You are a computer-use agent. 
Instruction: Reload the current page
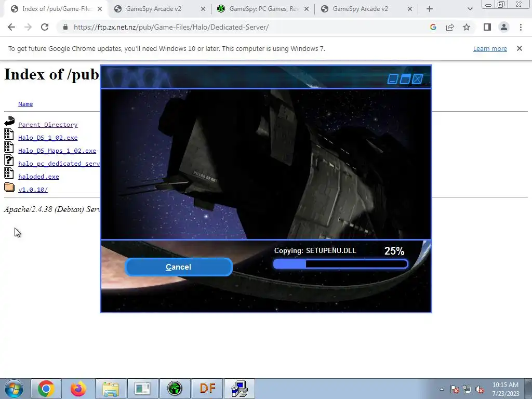[x=45, y=27]
